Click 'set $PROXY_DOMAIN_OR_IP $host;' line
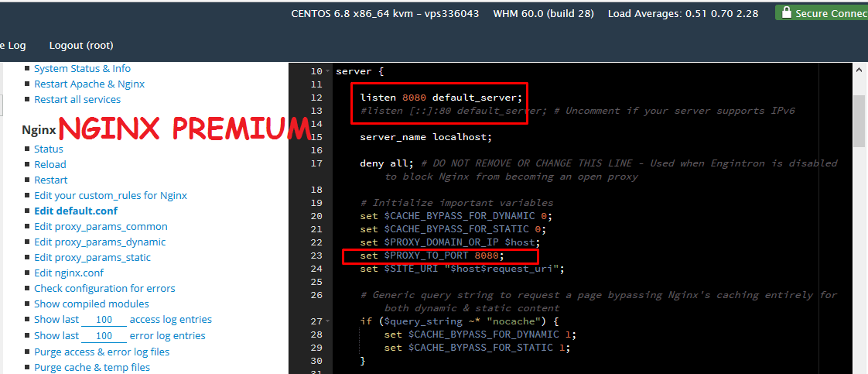The height and width of the screenshot is (374, 868). (450, 242)
